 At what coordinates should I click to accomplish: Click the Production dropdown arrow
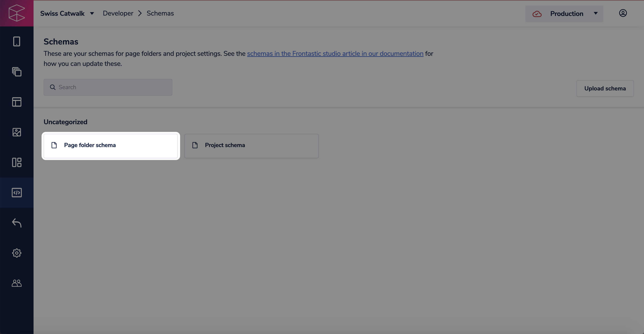tap(596, 13)
